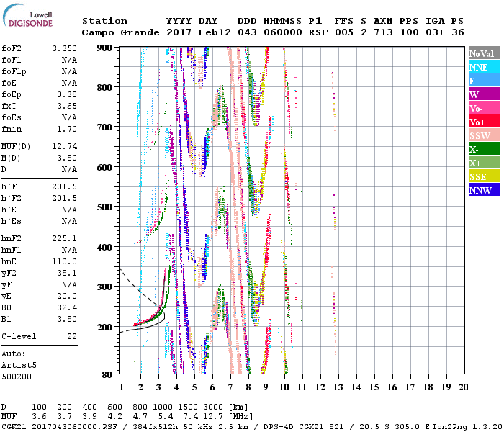
Task: Click the 900 km height axis label
Action: click(x=106, y=48)
